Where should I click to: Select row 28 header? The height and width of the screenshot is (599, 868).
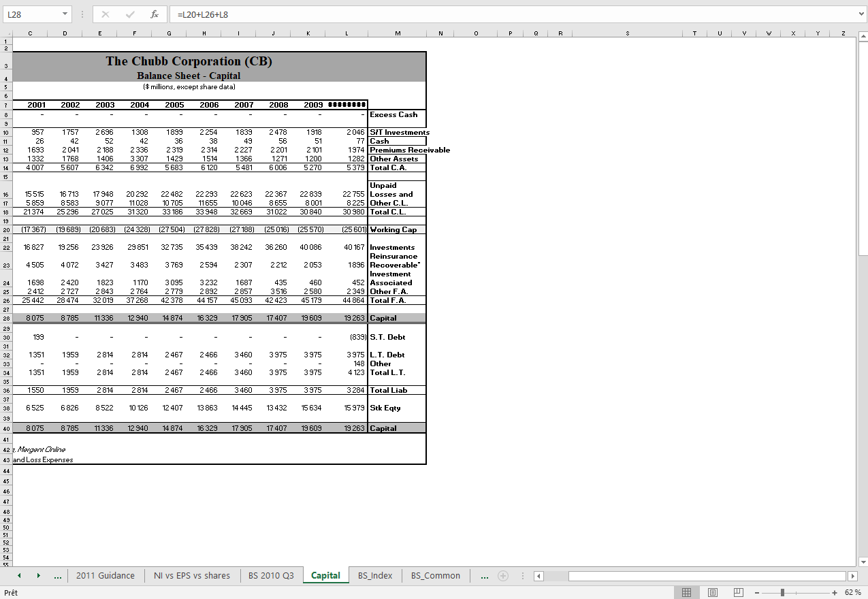click(x=5, y=318)
